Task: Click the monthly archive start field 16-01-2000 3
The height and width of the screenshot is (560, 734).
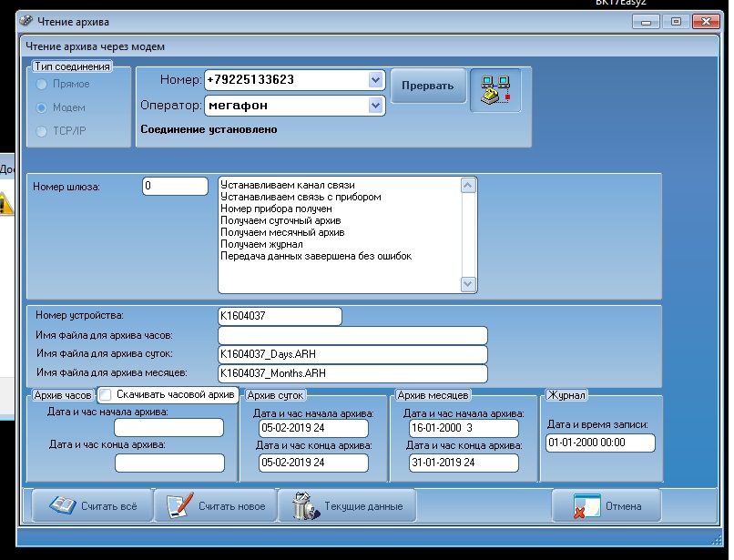Action: pos(464,428)
